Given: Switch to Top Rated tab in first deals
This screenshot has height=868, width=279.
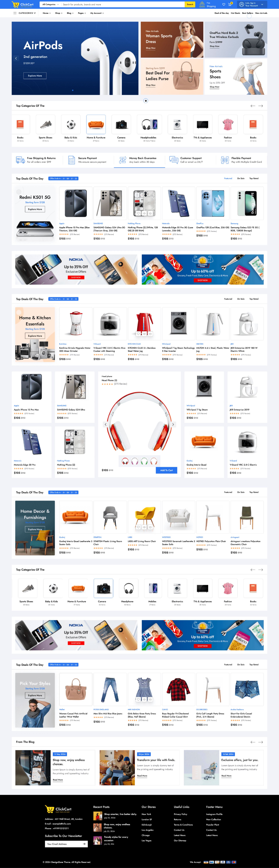Looking at the screenshot, I should tap(254, 178).
